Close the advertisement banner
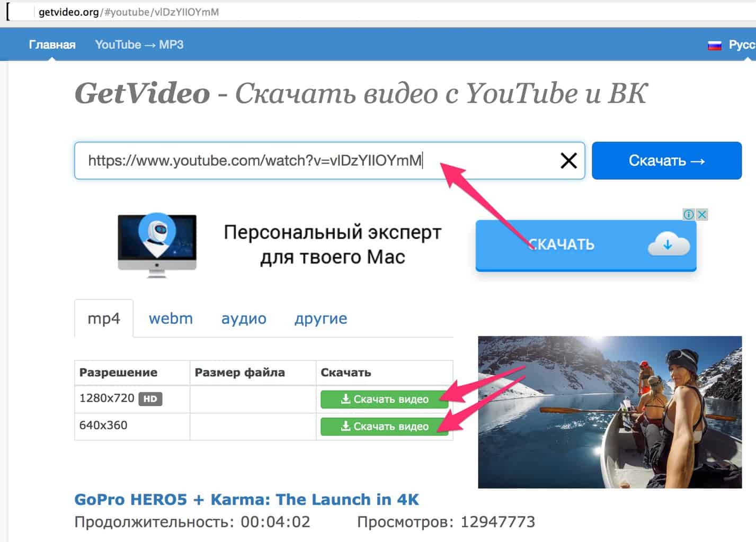This screenshot has height=542, width=756. 702,214
